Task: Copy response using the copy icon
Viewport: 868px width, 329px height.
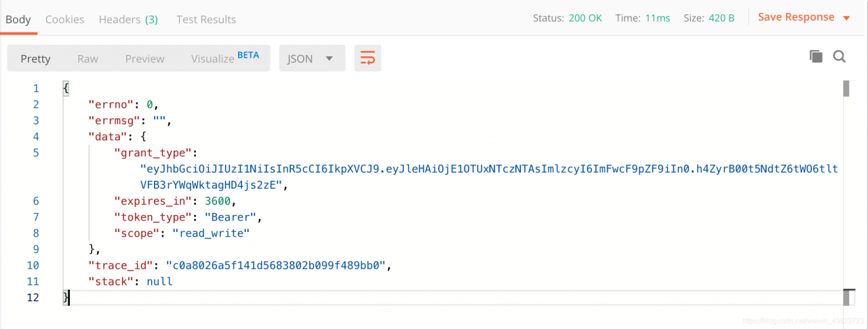Action: click(816, 57)
